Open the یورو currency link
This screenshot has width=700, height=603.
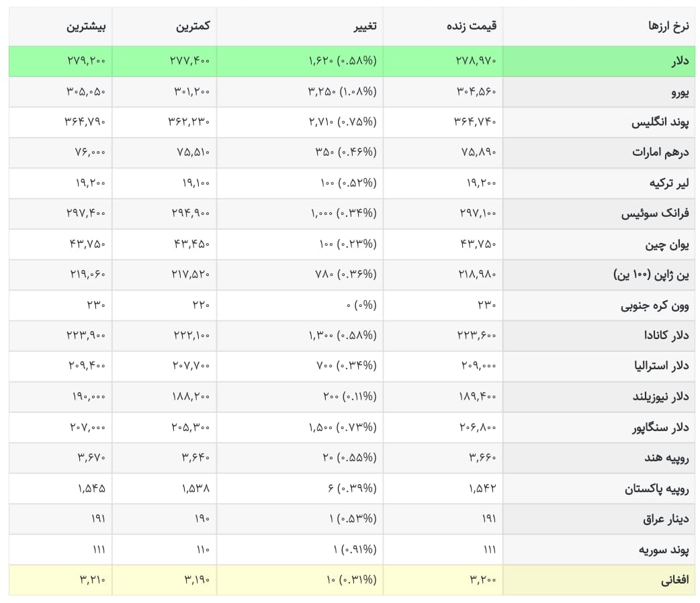(x=680, y=93)
